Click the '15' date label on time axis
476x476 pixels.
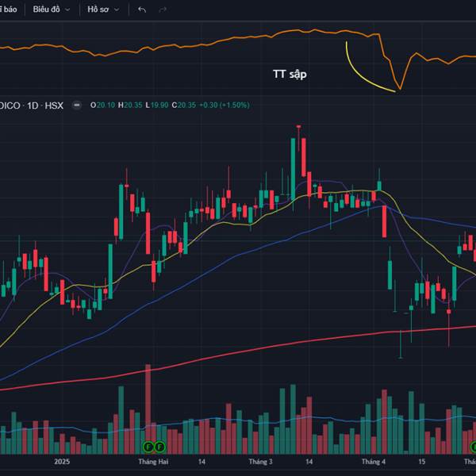422,462
